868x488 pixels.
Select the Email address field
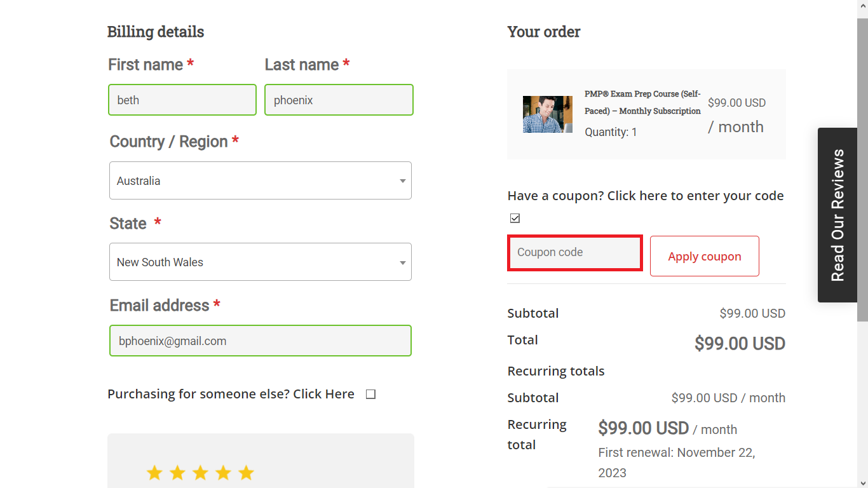pyautogui.click(x=260, y=341)
